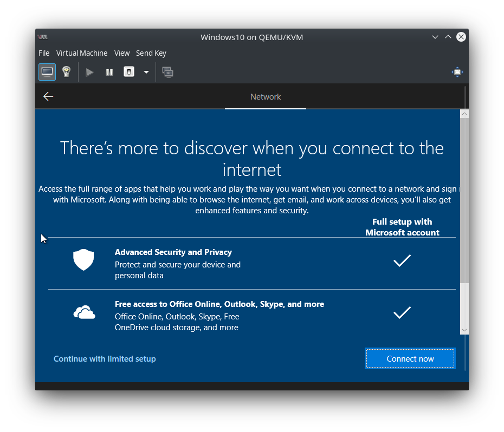Viewport: 504px width, 432px height.
Task: Open the Send Key menu
Action: [x=151, y=53]
